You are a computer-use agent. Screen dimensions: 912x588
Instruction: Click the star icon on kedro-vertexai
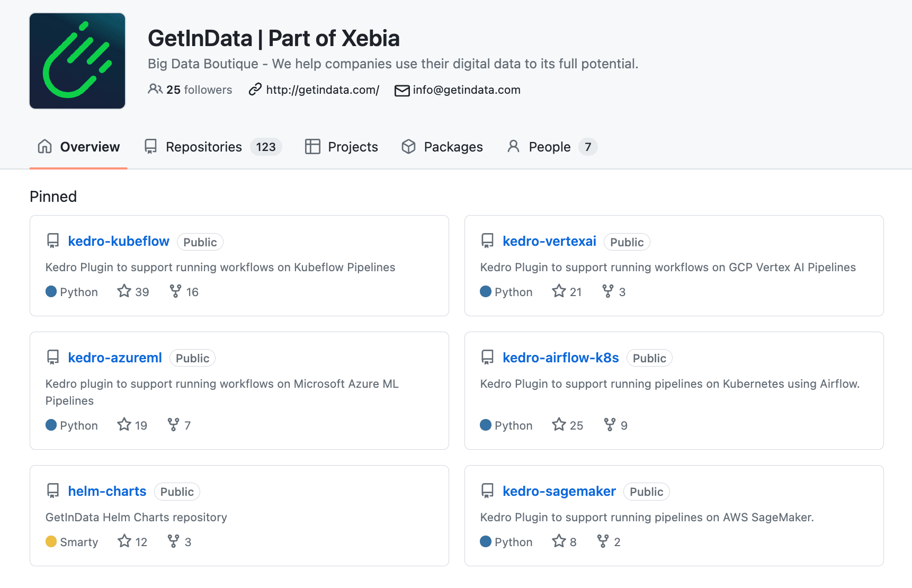(558, 291)
